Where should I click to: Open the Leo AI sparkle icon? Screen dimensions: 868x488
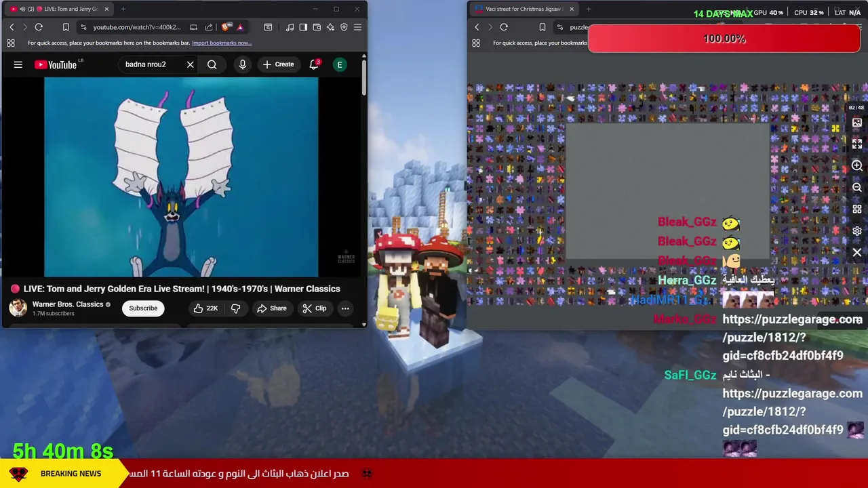[330, 27]
